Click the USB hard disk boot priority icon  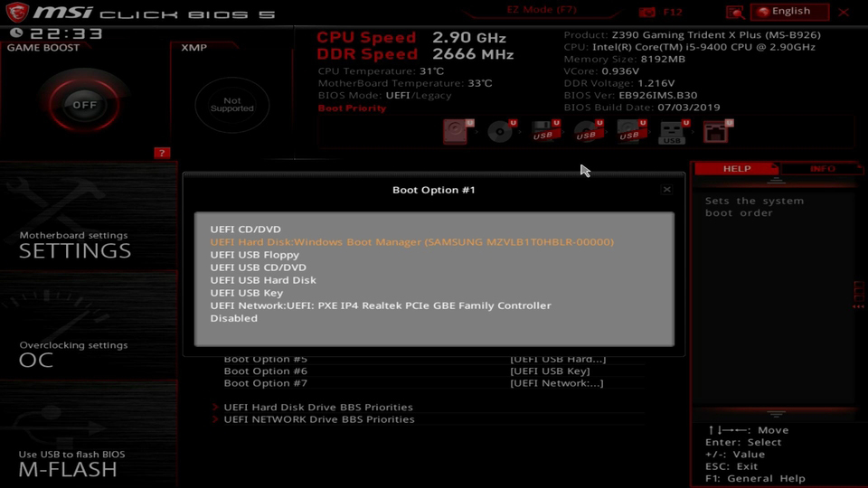click(x=631, y=132)
